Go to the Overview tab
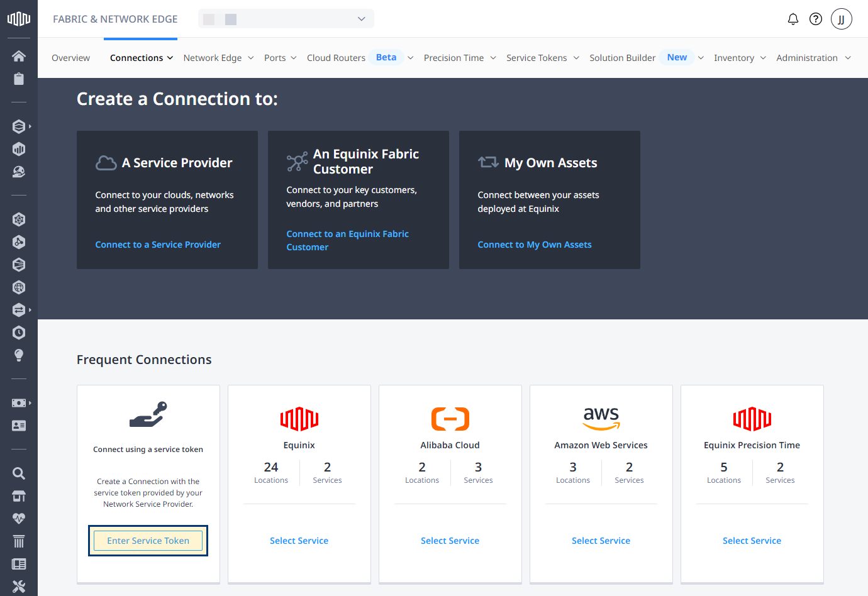This screenshot has height=596, width=868. (71, 58)
